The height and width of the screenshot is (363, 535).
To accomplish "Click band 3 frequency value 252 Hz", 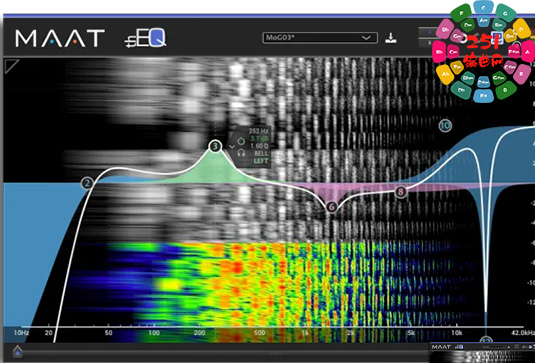I will pyautogui.click(x=258, y=131).
